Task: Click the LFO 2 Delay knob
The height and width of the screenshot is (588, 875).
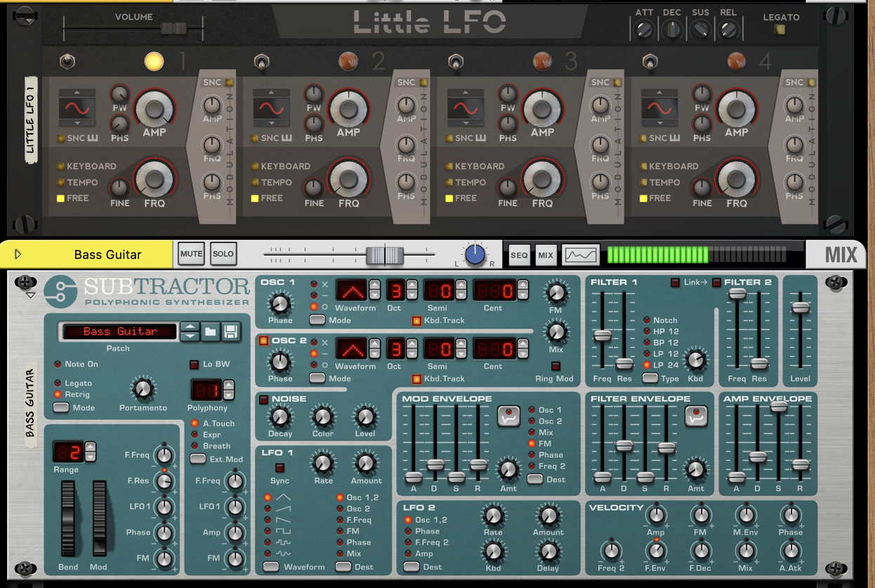Action: 548,552
